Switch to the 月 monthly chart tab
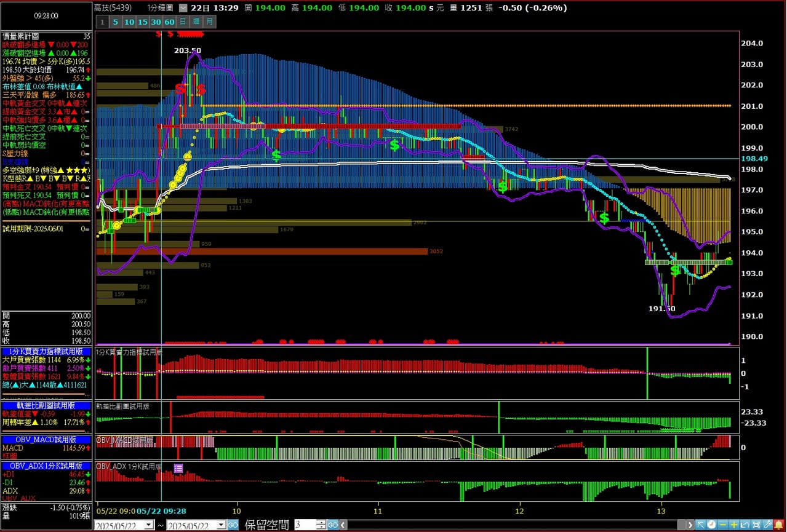787x532 pixels. coord(210,22)
